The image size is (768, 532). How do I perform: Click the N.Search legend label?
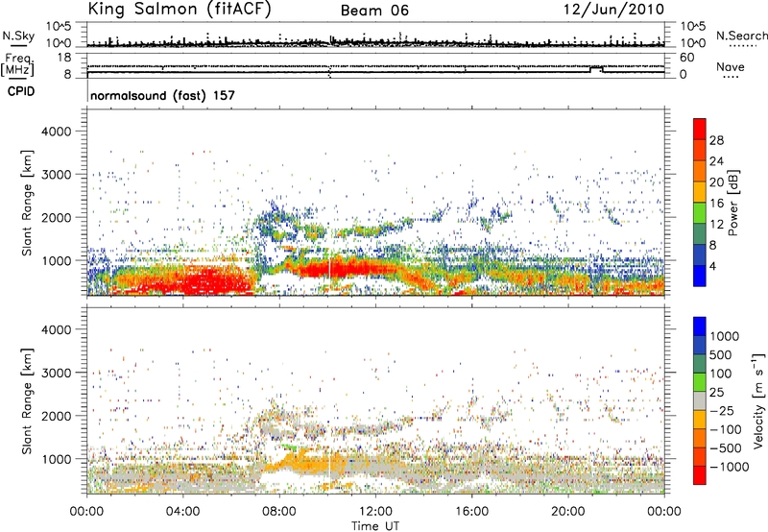coord(741,36)
